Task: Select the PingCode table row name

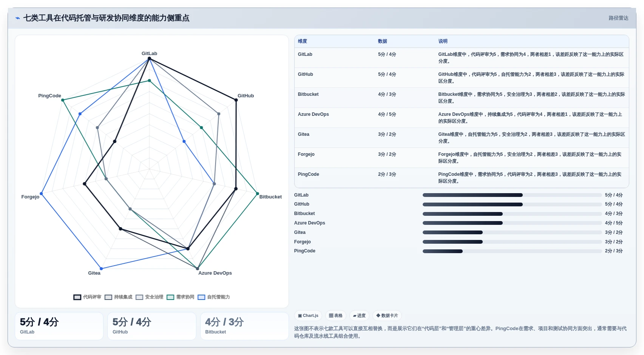Action: (309, 174)
